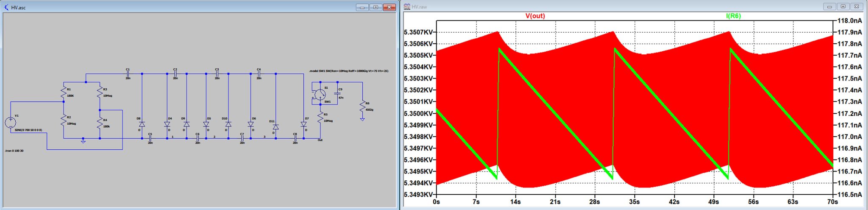Click the LTspice icon in HV.asc title bar
868x210 pixels.
click(6, 7)
